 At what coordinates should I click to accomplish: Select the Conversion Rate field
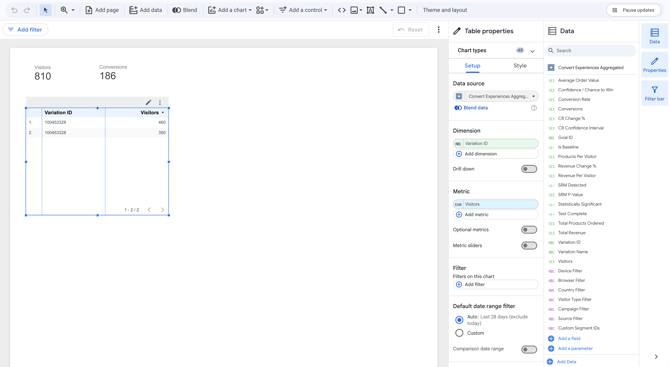pyautogui.click(x=574, y=99)
